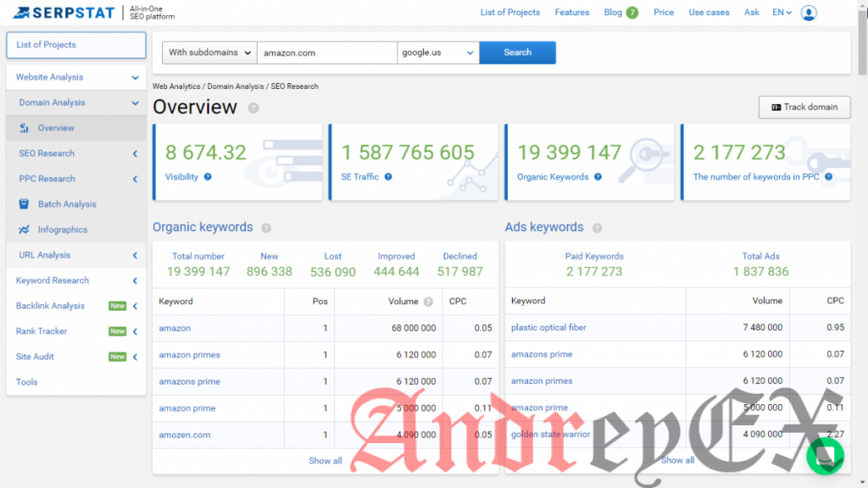Open List of Projects in top navigation
This screenshot has width=868, height=488.
click(509, 12)
